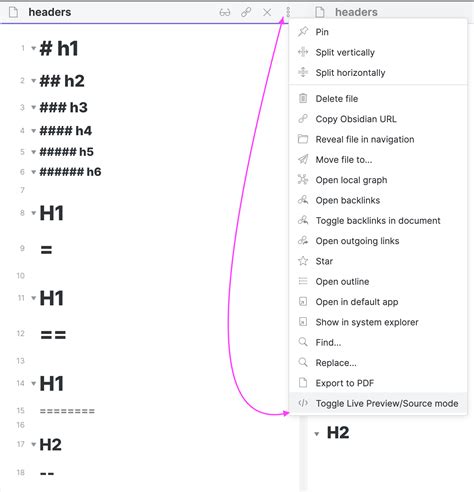Toggle backlinks in document

pos(378,220)
